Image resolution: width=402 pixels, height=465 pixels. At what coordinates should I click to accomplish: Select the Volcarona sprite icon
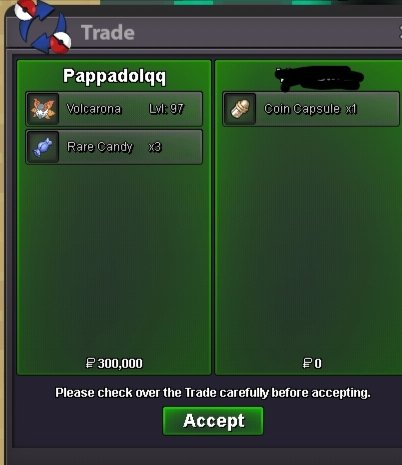[43, 109]
